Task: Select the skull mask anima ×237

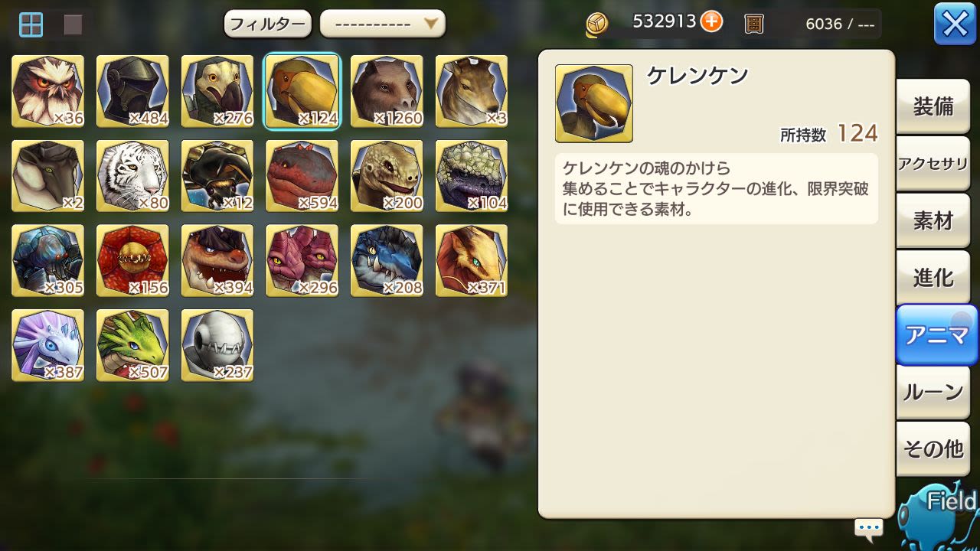Action: coord(217,345)
